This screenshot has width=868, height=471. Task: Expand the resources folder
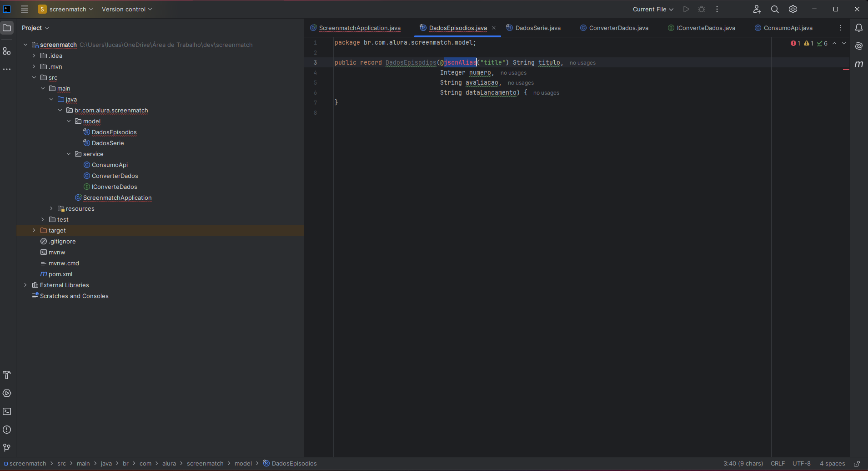coord(51,208)
